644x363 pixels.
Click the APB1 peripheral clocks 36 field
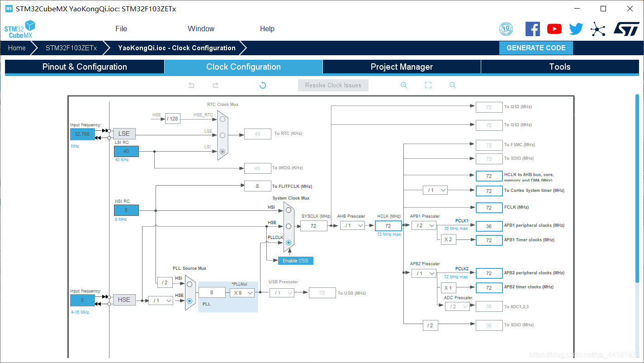pos(489,225)
